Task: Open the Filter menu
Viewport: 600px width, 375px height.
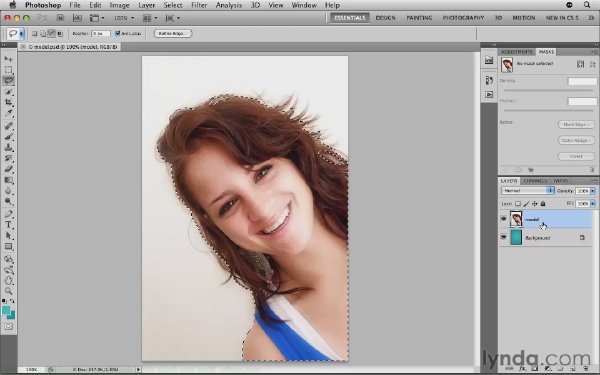Action: [199, 5]
